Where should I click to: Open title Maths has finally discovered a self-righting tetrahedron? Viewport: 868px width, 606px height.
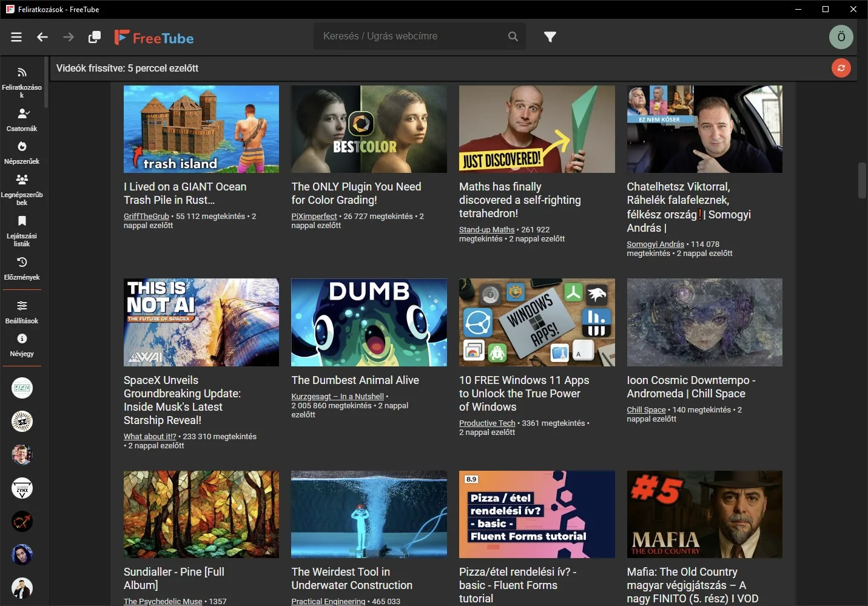(x=520, y=200)
